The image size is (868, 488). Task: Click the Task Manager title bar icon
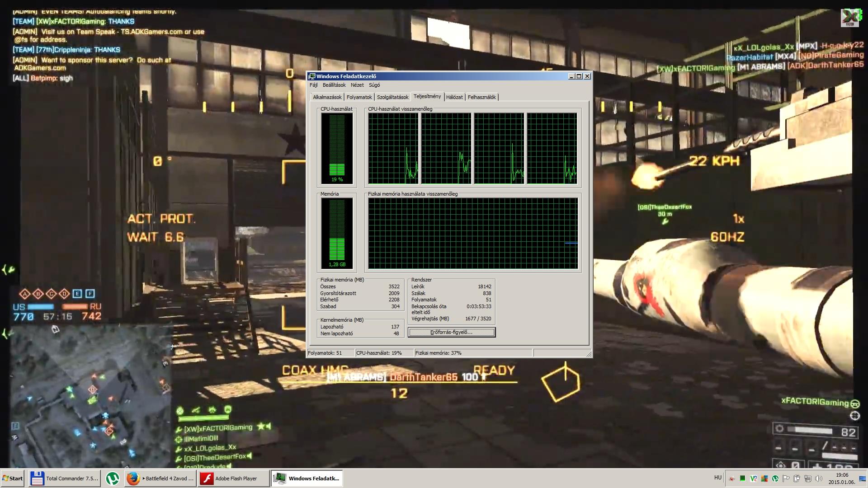tap(312, 76)
